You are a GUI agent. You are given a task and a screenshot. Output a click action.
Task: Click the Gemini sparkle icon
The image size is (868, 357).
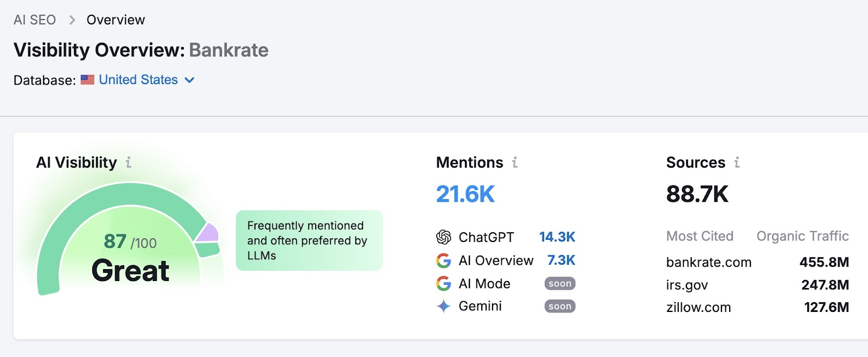tap(444, 307)
